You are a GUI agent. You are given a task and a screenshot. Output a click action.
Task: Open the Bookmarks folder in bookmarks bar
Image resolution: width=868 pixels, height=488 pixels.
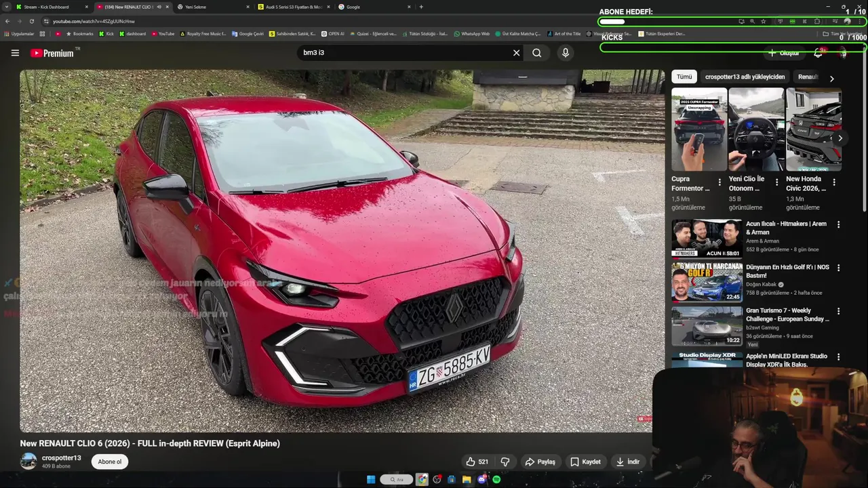coord(80,33)
